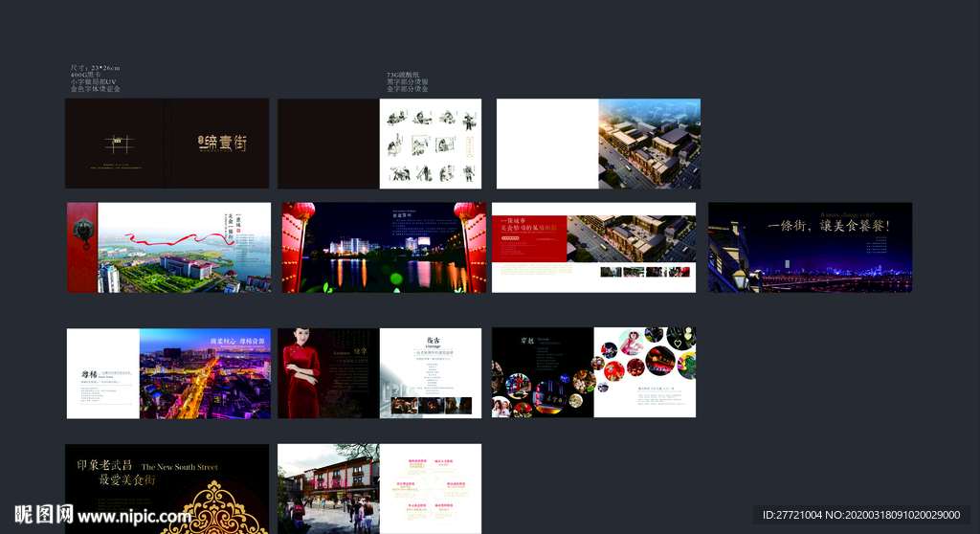This screenshot has width=980, height=534.
Task: Select the dark cover spread with gold title
Action: point(167,144)
